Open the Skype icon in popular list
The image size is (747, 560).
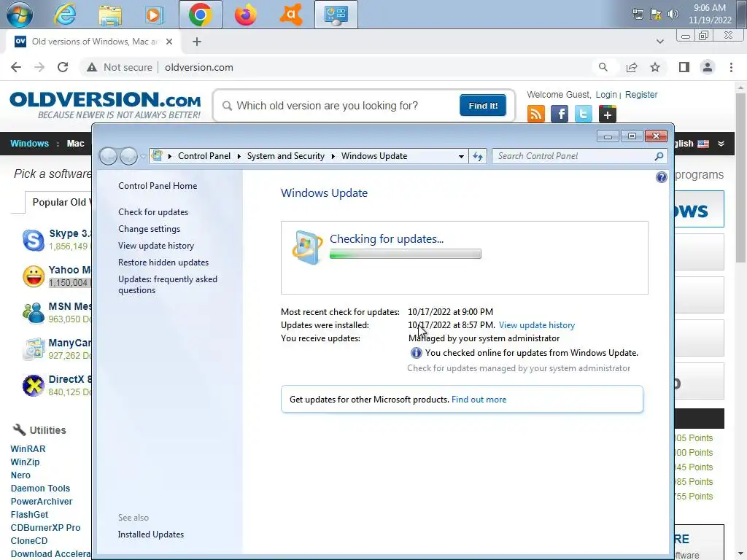coord(34,240)
